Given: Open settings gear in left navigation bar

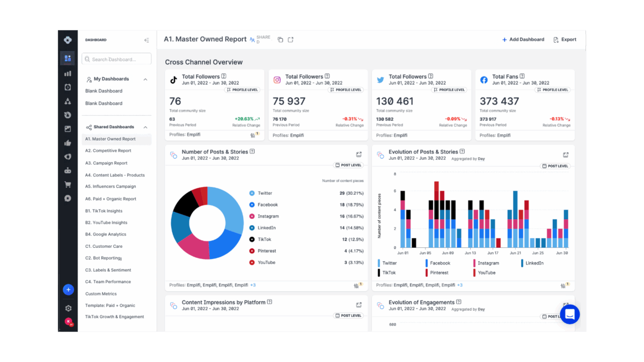Looking at the screenshot, I should point(68,308).
